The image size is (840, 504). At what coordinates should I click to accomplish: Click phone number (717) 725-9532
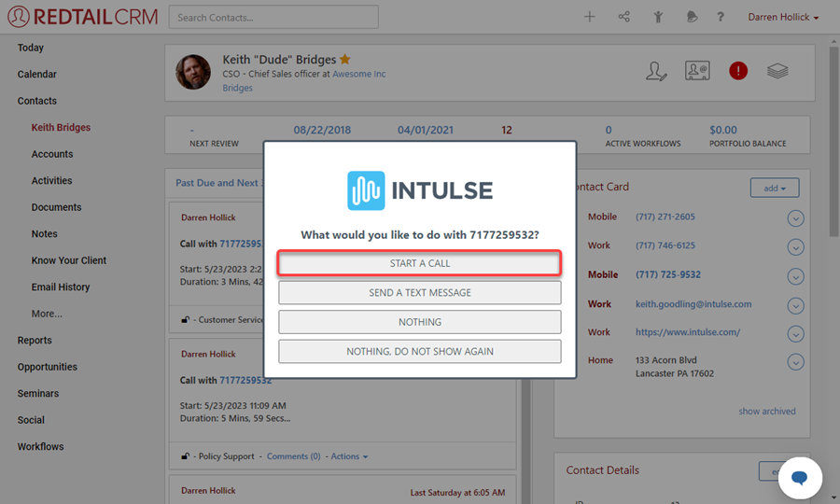click(668, 274)
